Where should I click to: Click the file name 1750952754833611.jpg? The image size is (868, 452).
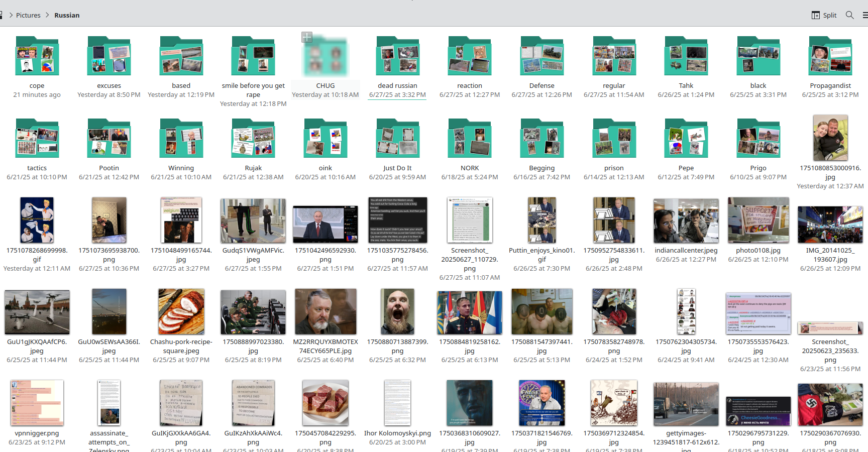click(x=614, y=255)
